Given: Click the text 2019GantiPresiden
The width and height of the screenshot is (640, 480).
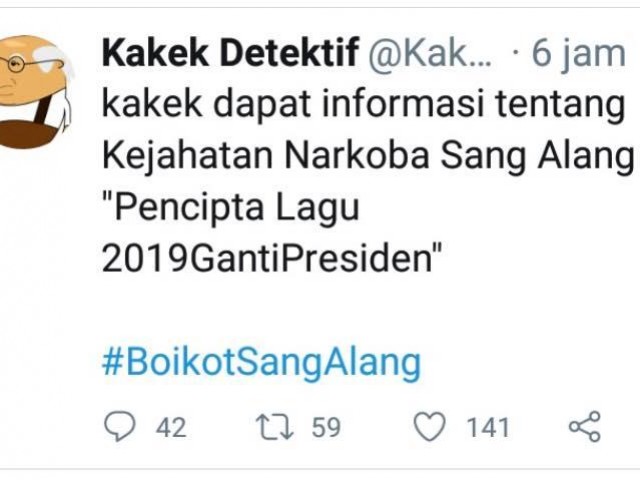Looking at the screenshot, I should pyautogui.click(x=272, y=260).
